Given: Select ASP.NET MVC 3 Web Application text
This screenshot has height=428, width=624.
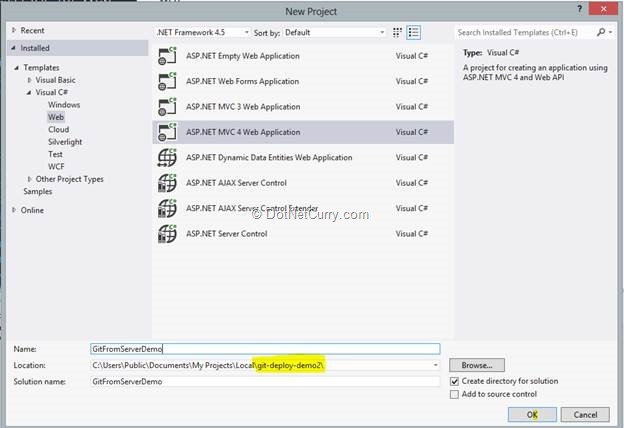Looking at the screenshot, I should pyautogui.click(x=243, y=107).
